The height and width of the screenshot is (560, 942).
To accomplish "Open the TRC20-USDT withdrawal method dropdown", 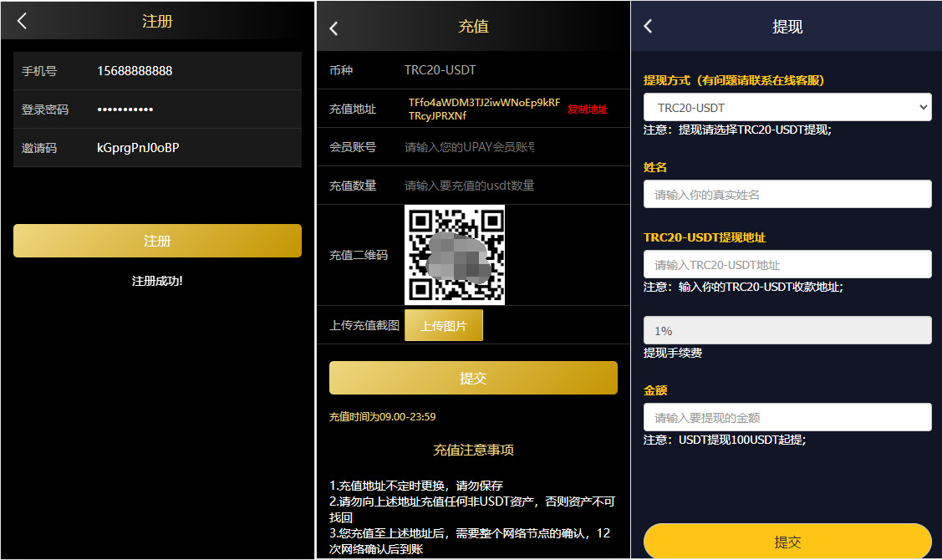I will [x=787, y=108].
